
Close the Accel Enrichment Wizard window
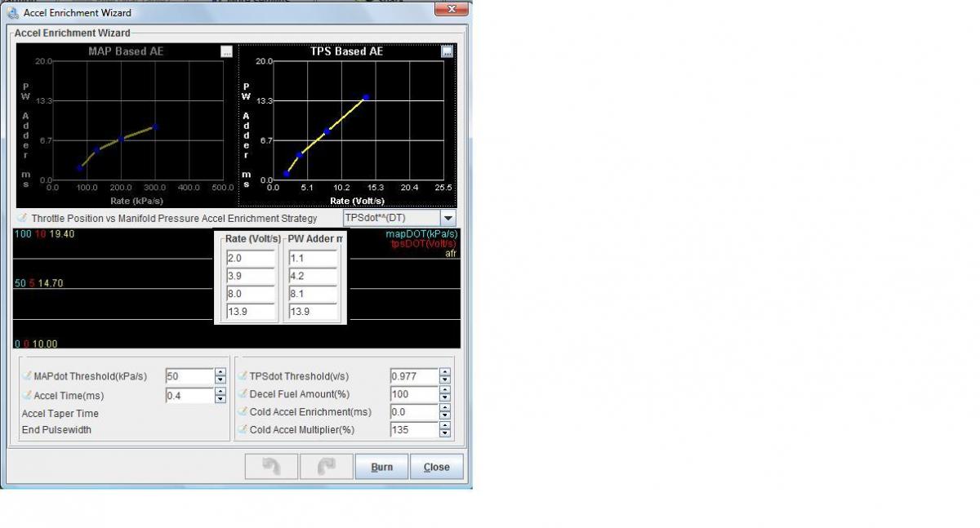click(450, 9)
